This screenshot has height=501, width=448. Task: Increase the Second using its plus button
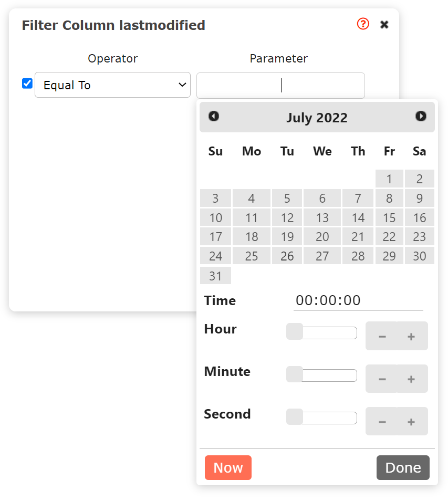(410, 421)
